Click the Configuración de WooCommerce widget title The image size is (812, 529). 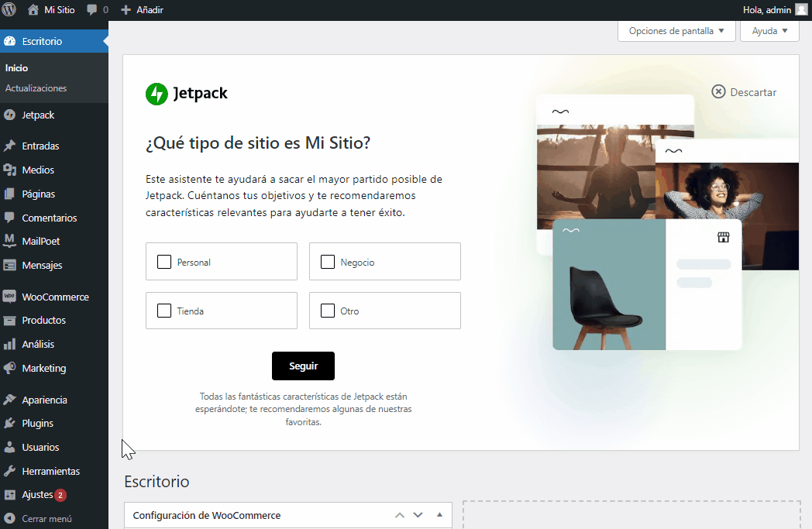point(207,516)
